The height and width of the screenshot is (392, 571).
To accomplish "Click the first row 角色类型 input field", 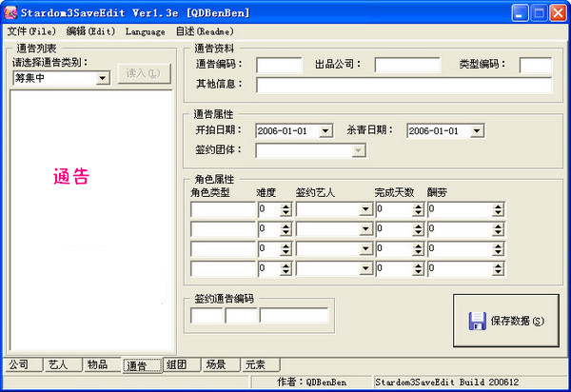I will point(223,209).
